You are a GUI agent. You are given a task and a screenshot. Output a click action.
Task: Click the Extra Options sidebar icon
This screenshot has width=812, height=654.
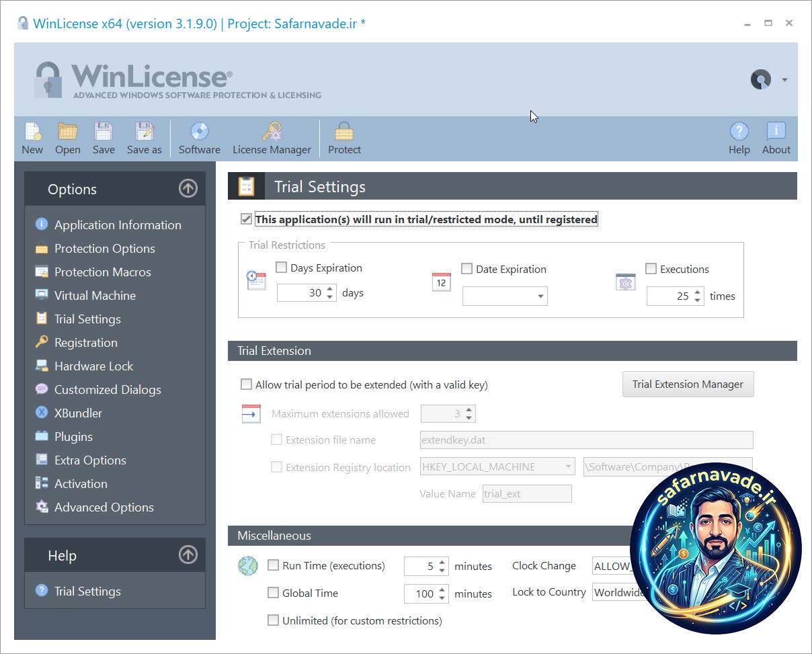(x=42, y=460)
